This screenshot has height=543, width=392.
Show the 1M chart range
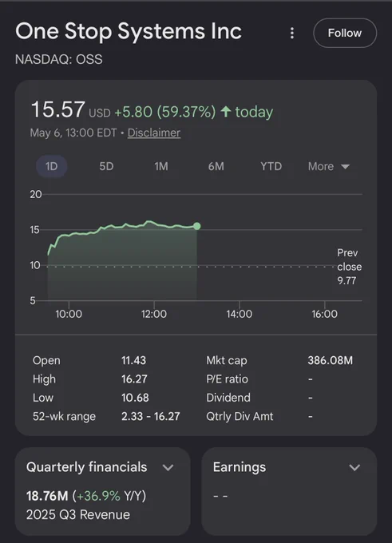(x=161, y=166)
